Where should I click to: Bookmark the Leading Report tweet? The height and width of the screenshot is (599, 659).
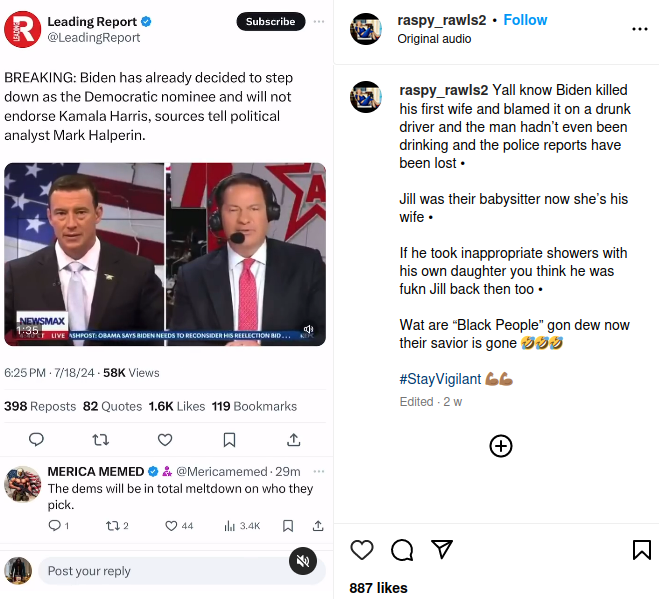[x=229, y=439]
